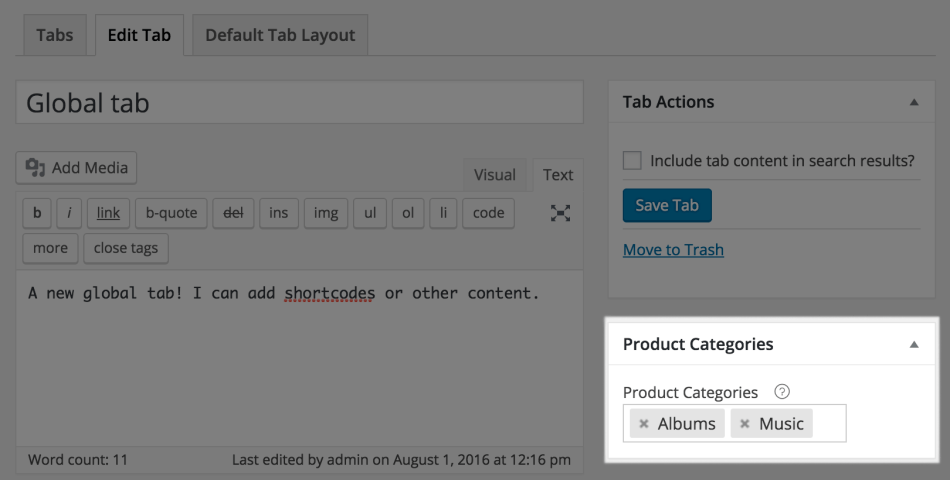Click the Add Media button

77,168
